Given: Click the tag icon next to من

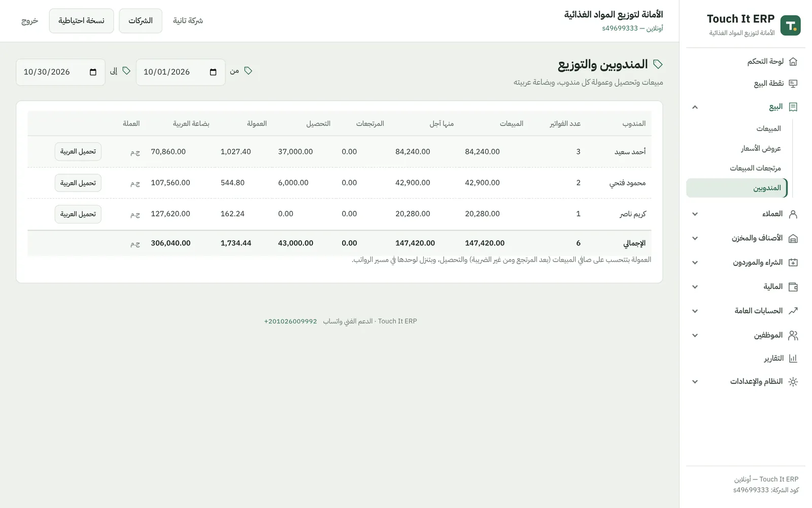Looking at the screenshot, I should point(248,71).
